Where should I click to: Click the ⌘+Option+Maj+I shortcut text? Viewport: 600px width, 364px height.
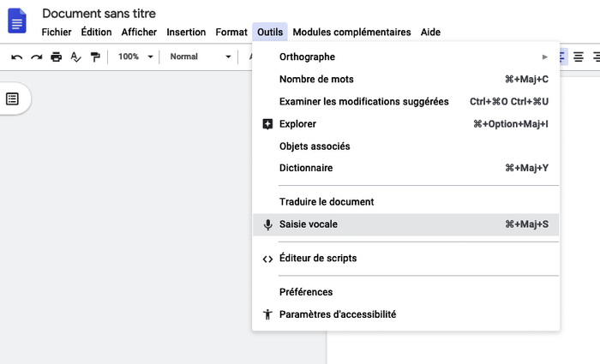point(511,124)
